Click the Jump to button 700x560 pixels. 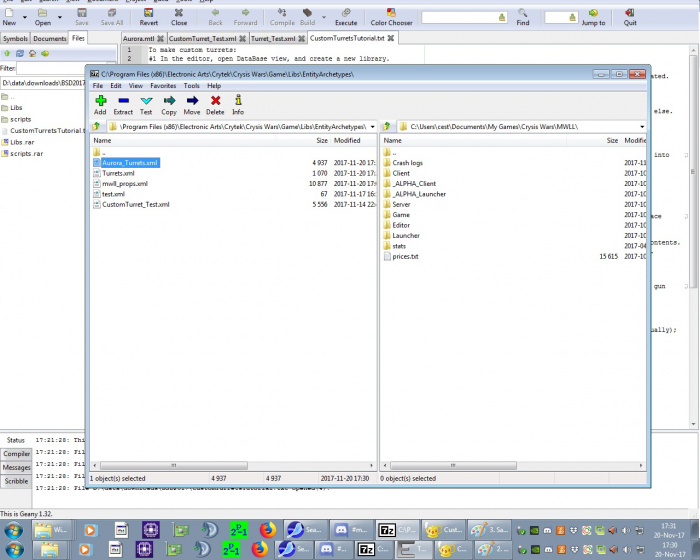(592, 17)
